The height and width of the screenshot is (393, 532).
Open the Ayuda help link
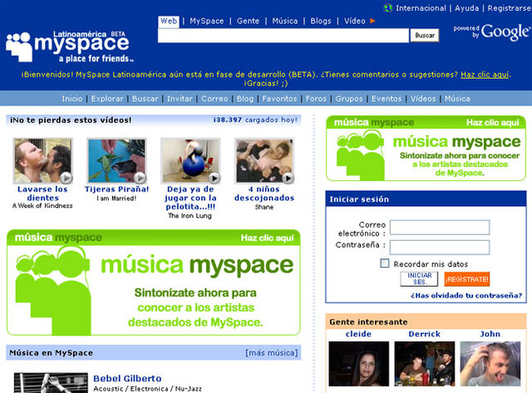(x=466, y=8)
